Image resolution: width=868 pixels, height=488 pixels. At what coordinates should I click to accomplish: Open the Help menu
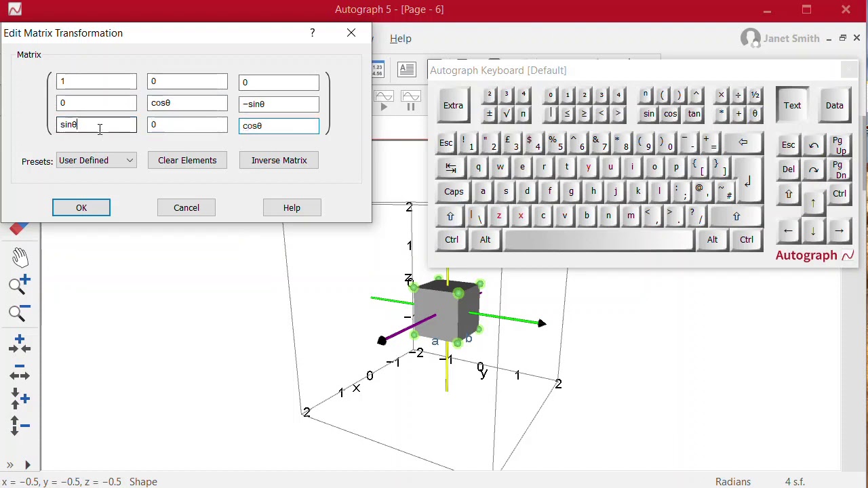[x=401, y=39]
